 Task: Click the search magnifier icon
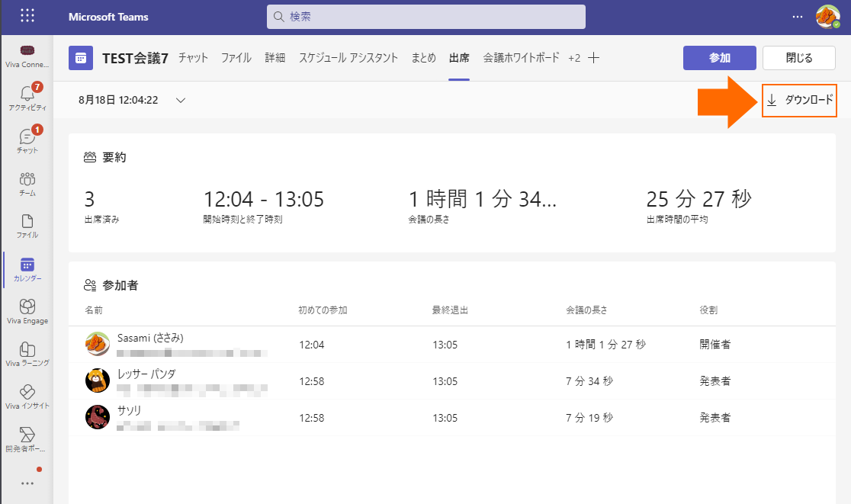tap(279, 17)
